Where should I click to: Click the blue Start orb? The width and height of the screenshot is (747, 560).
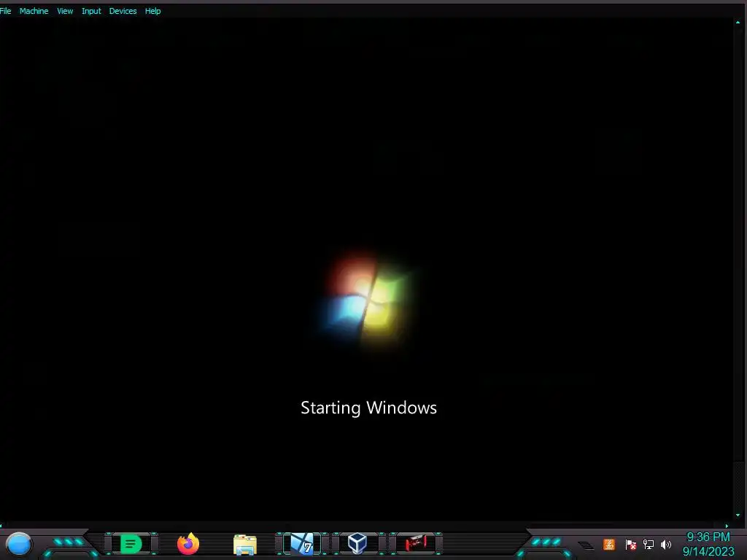click(x=19, y=544)
